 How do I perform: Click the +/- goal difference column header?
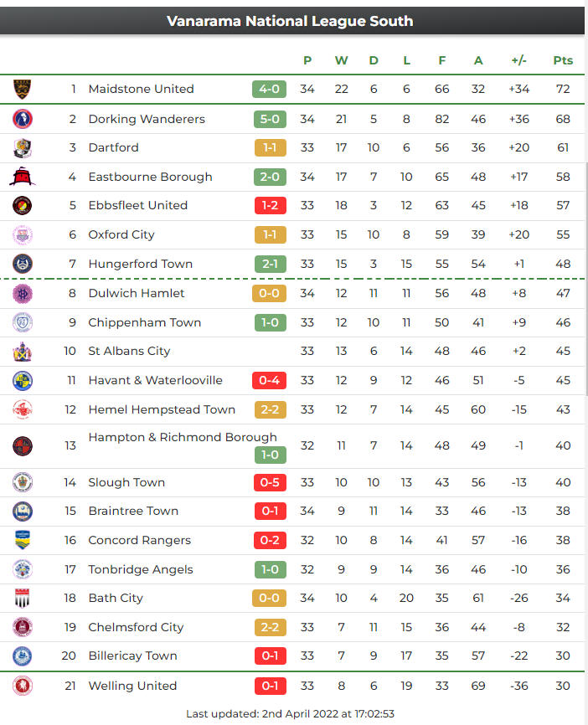(518, 60)
